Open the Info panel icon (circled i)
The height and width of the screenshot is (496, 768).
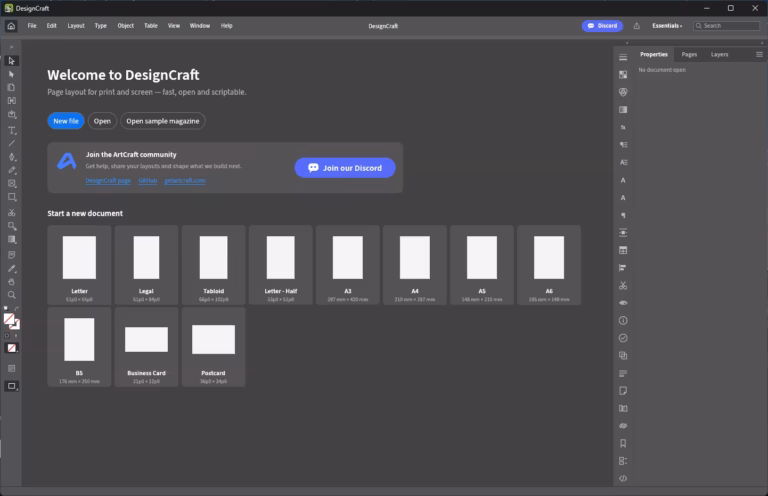point(623,320)
